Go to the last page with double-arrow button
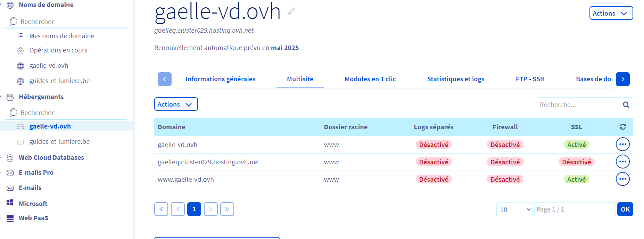This screenshot has height=239, width=644. (227, 209)
